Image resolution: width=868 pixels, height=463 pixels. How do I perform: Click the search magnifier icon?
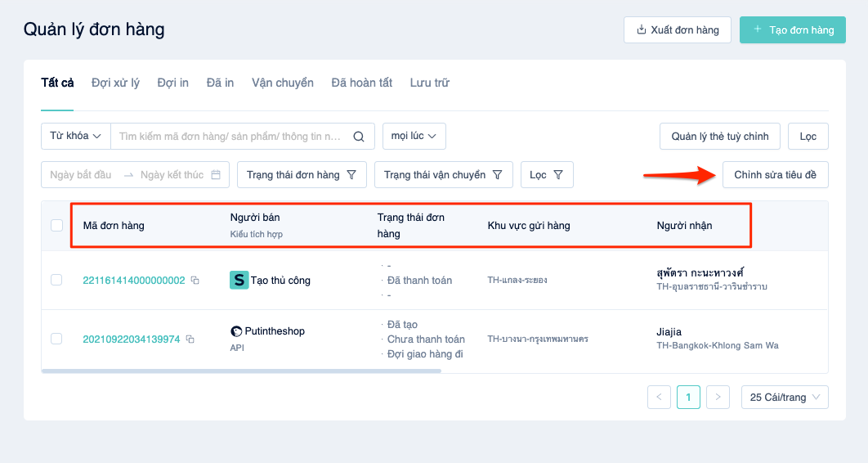359,137
